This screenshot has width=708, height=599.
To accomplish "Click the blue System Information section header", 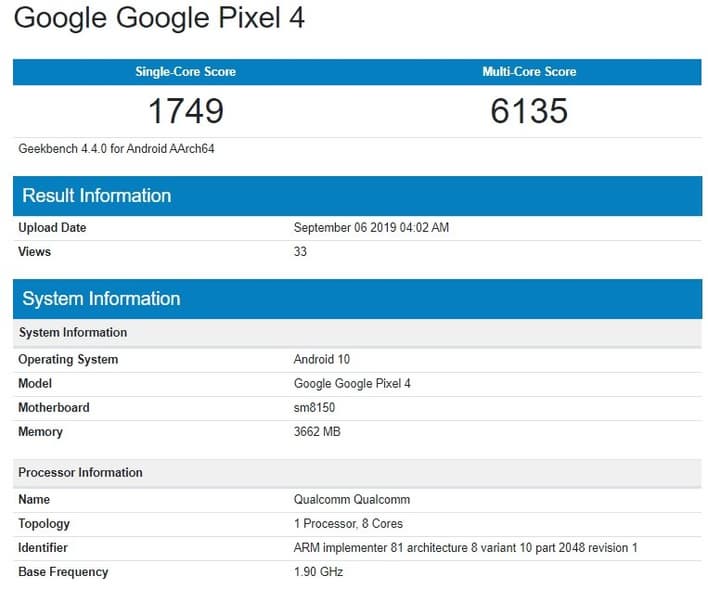I will tap(101, 298).
